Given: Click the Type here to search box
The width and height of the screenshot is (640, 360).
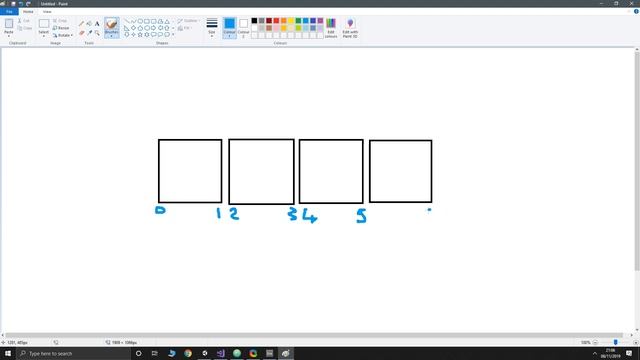Looking at the screenshot, I should (x=73, y=353).
